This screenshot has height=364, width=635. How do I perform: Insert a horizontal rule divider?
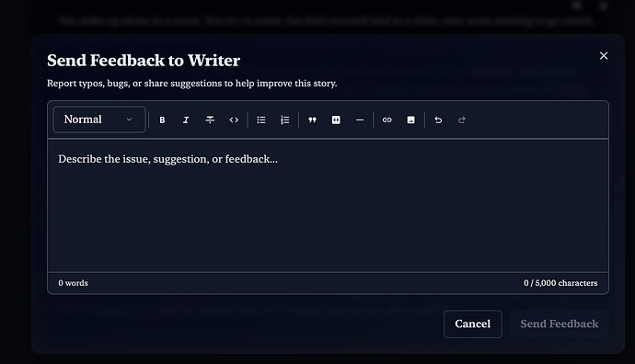(360, 120)
